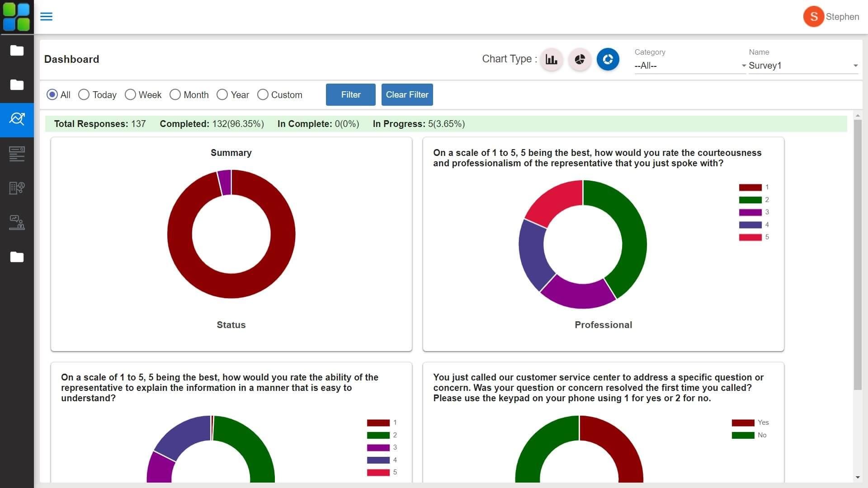This screenshot has height=488, width=868.
Task: Click the scrollbar down arrow
Action: [x=858, y=477]
